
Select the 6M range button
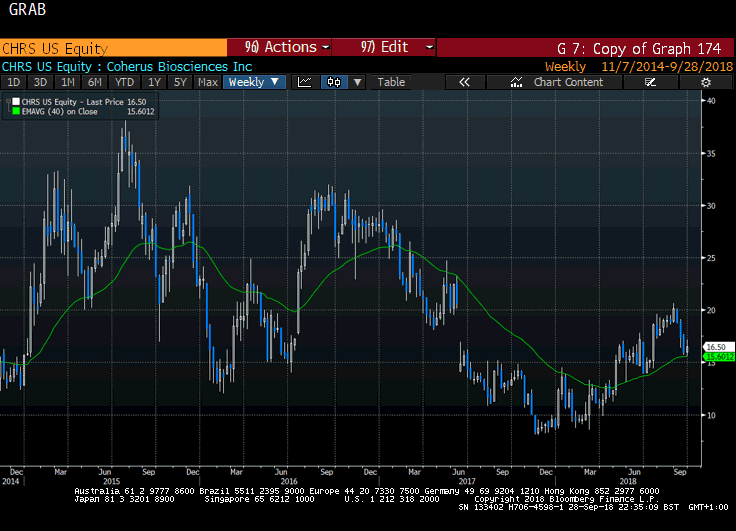[x=95, y=82]
